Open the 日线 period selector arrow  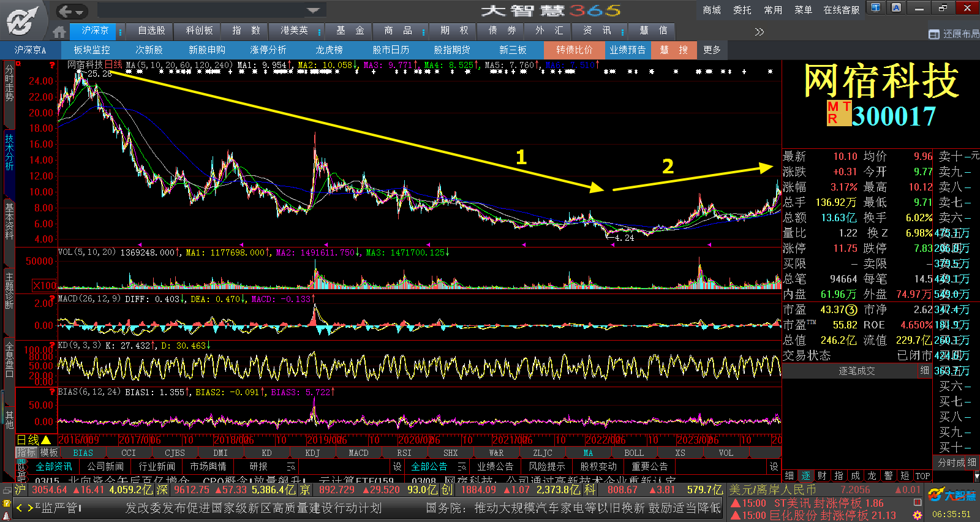(x=46, y=440)
